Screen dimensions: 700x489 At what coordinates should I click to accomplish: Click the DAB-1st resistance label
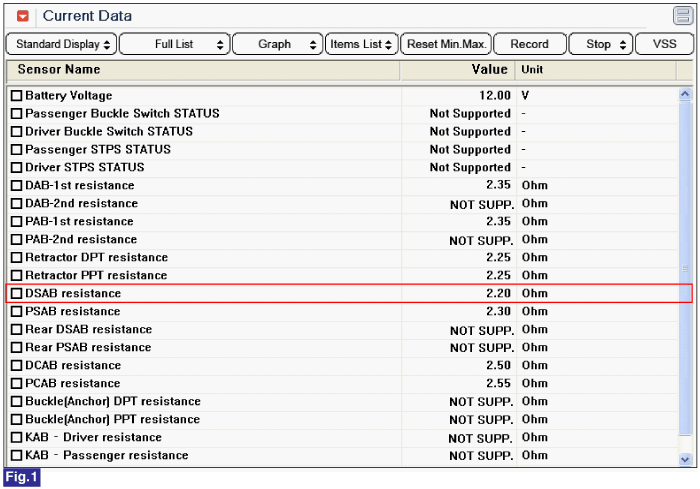pos(80,185)
